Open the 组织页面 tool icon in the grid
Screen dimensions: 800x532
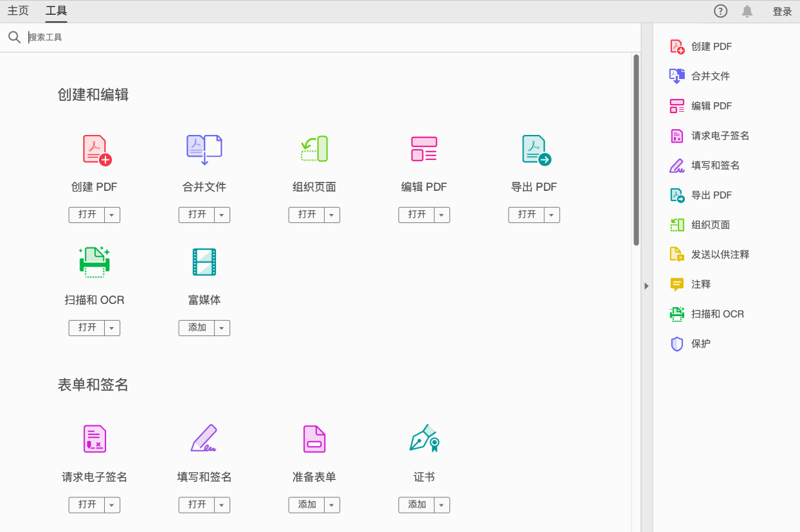pyautogui.click(x=314, y=149)
